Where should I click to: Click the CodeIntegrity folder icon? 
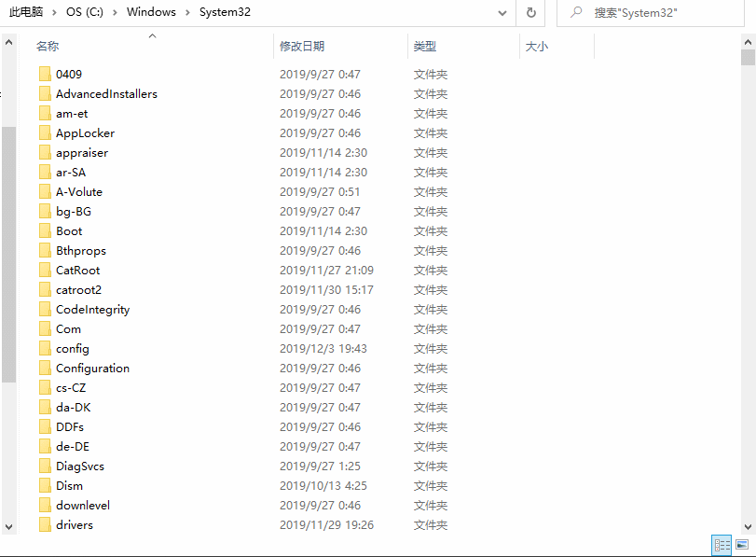tap(45, 310)
